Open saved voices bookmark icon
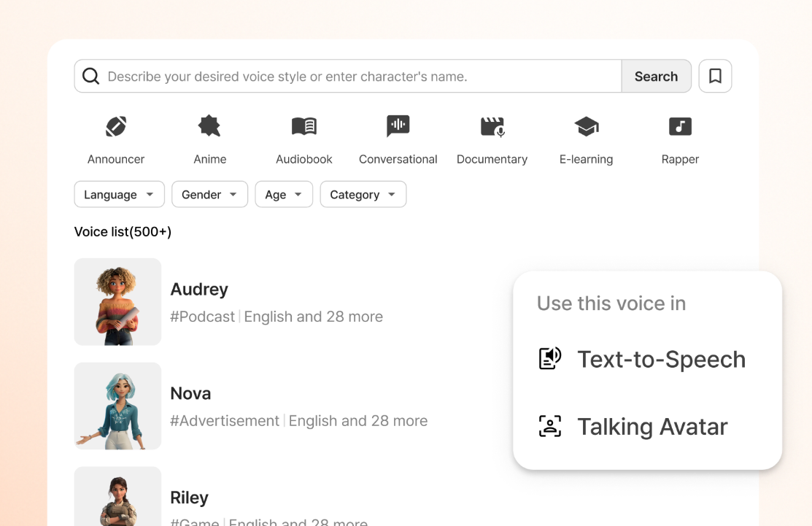The height and width of the screenshot is (526, 812). tap(715, 76)
